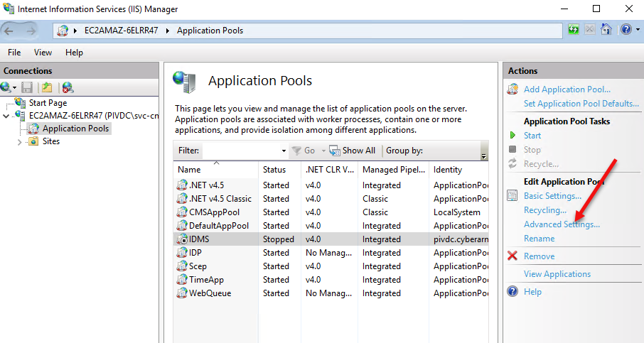Open the Filter dropdown arrow
The image size is (644, 343).
click(x=284, y=151)
